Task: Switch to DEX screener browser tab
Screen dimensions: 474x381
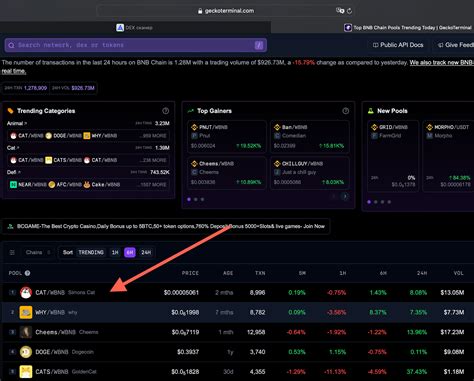Action: click(x=135, y=28)
